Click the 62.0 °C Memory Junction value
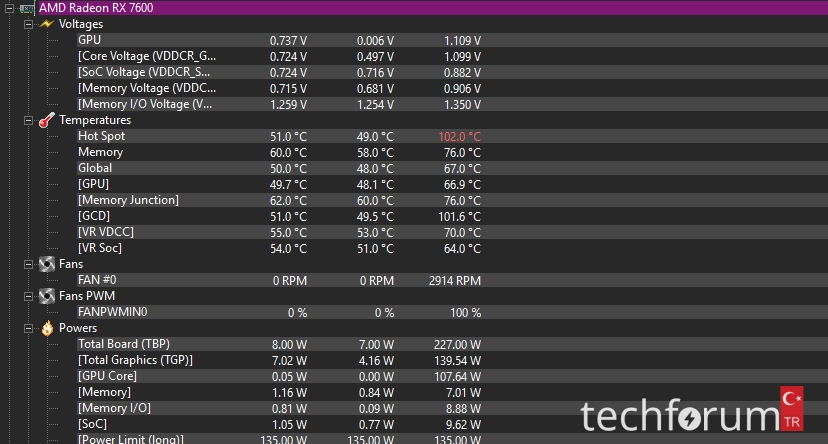828x444 pixels. tap(288, 201)
